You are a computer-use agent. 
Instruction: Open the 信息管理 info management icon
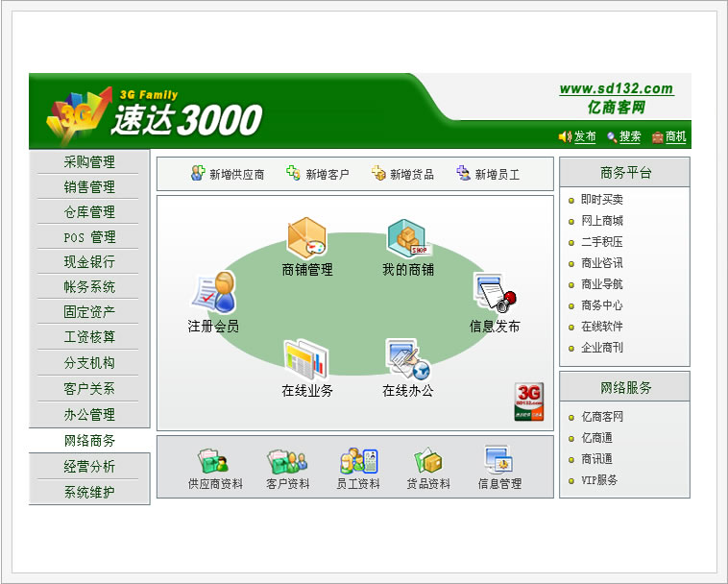click(x=498, y=459)
